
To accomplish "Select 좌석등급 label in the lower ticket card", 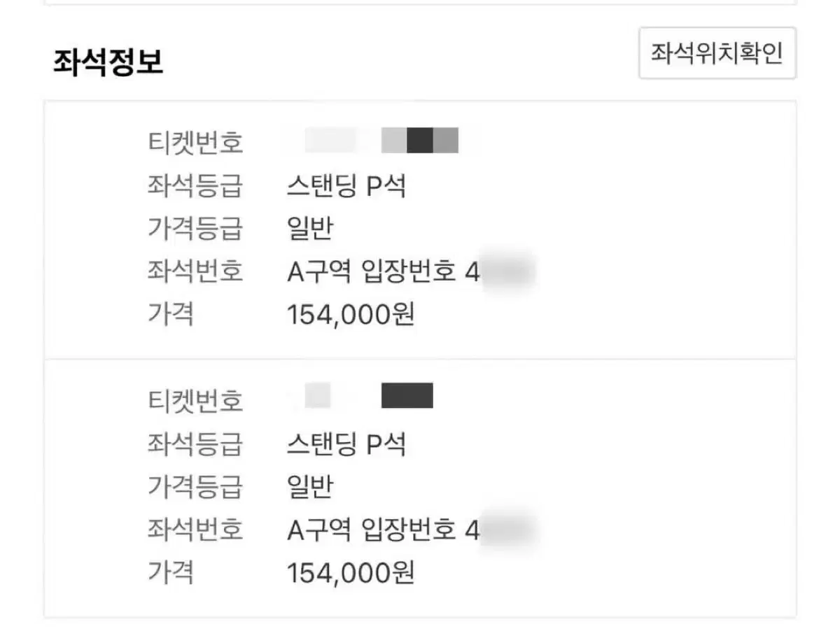I will 195,444.
